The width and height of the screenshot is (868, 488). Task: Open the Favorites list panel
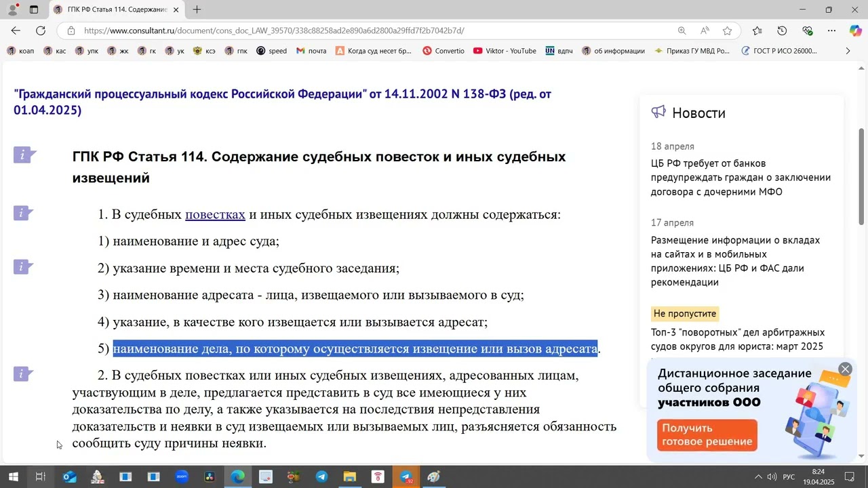point(757,30)
